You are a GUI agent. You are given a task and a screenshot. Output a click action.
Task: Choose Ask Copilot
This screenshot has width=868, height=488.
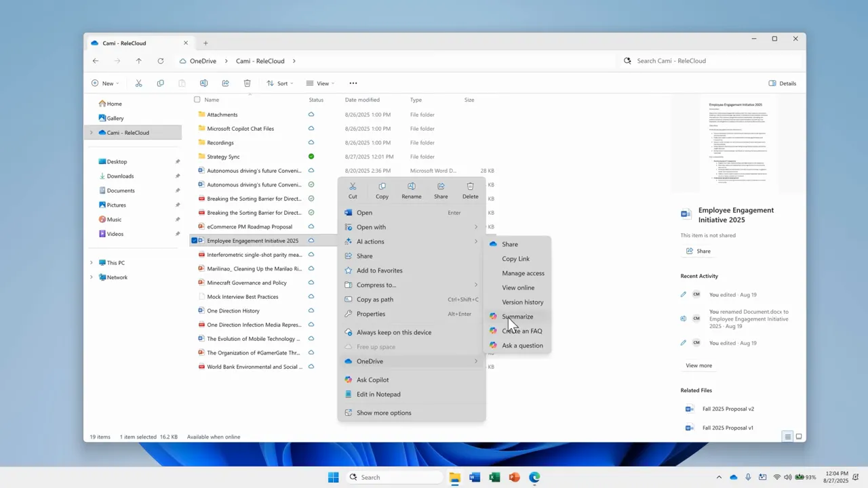(x=412, y=380)
